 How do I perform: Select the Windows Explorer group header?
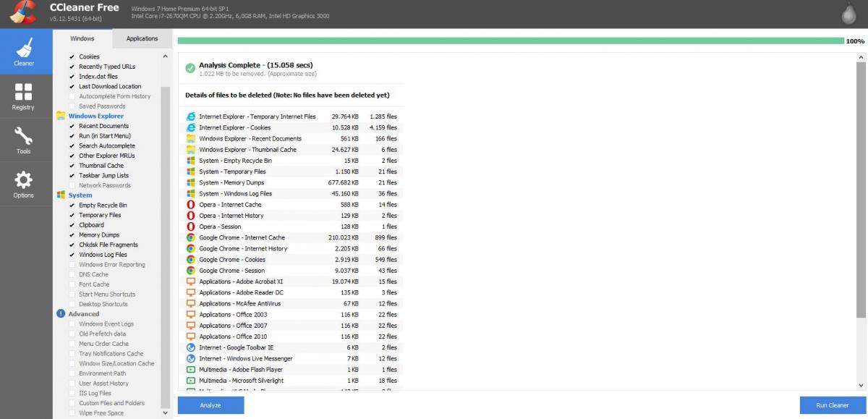click(95, 116)
